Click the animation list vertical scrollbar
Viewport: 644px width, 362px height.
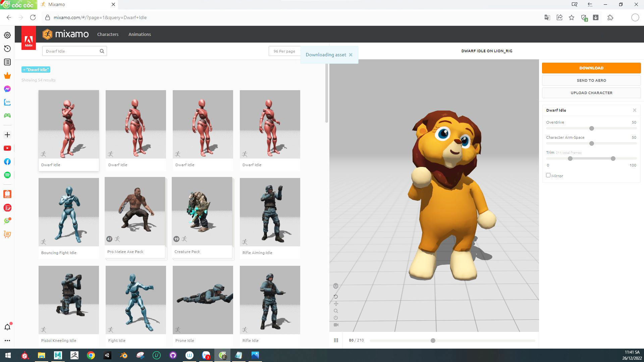pos(327,93)
